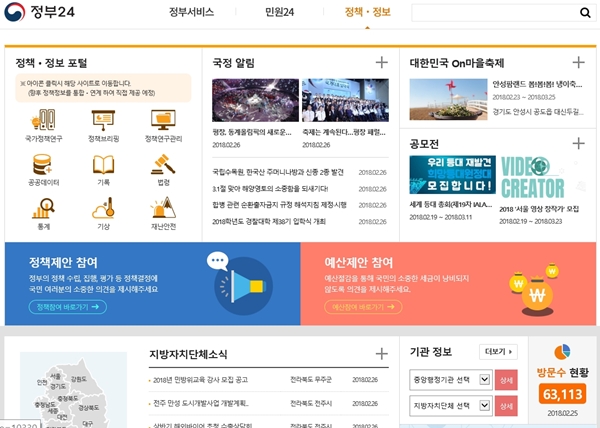The width and height of the screenshot is (600, 428).
Task: Open the 국가정책연구 icon
Action: click(x=44, y=120)
